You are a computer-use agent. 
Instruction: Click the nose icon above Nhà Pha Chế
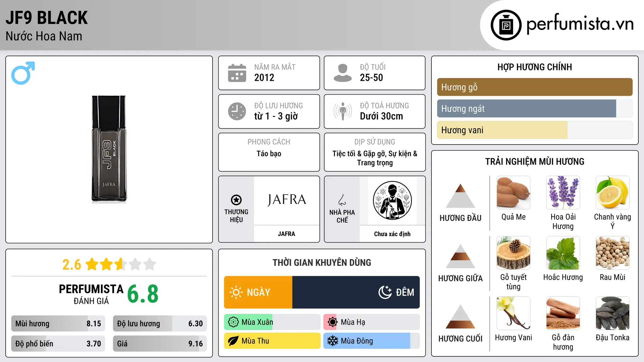point(342,200)
